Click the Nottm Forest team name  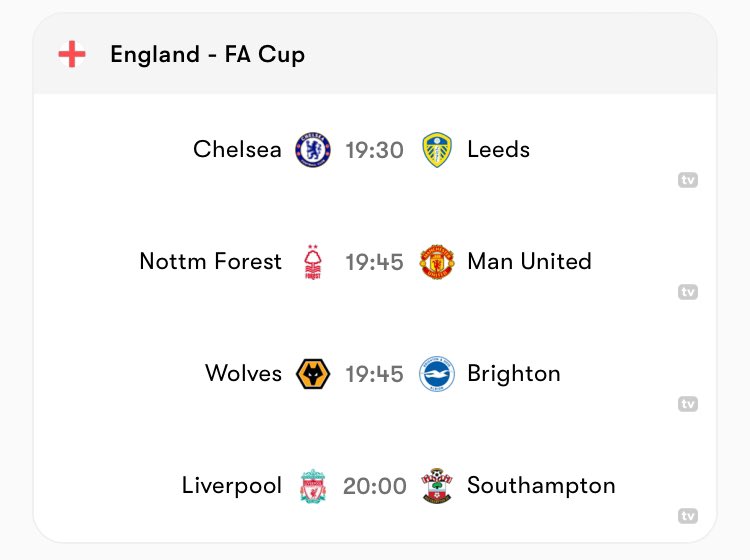click(210, 262)
